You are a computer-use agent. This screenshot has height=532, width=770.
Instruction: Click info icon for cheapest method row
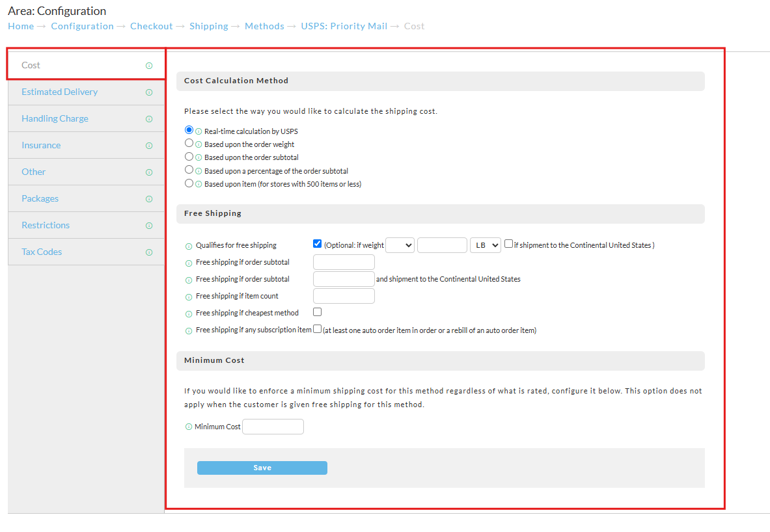click(x=189, y=314)
